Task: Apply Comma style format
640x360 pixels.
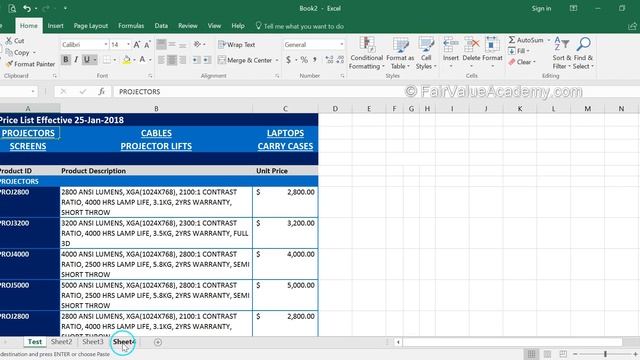Action: click(315, 60)
